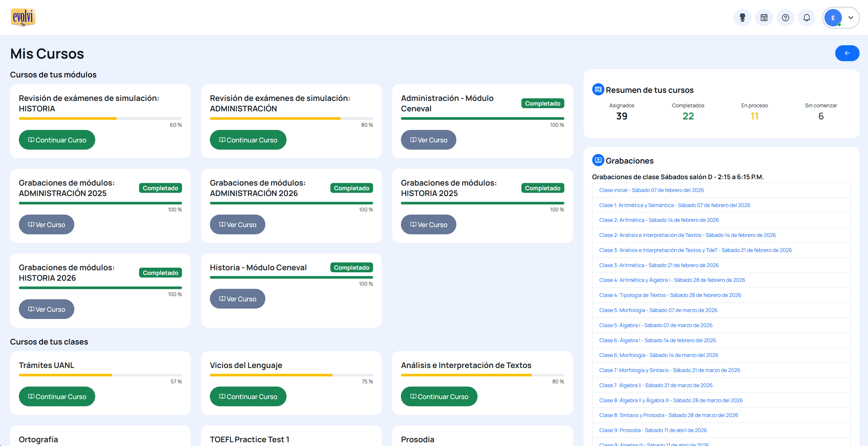Open the calendar icon in header

[764, 17]
